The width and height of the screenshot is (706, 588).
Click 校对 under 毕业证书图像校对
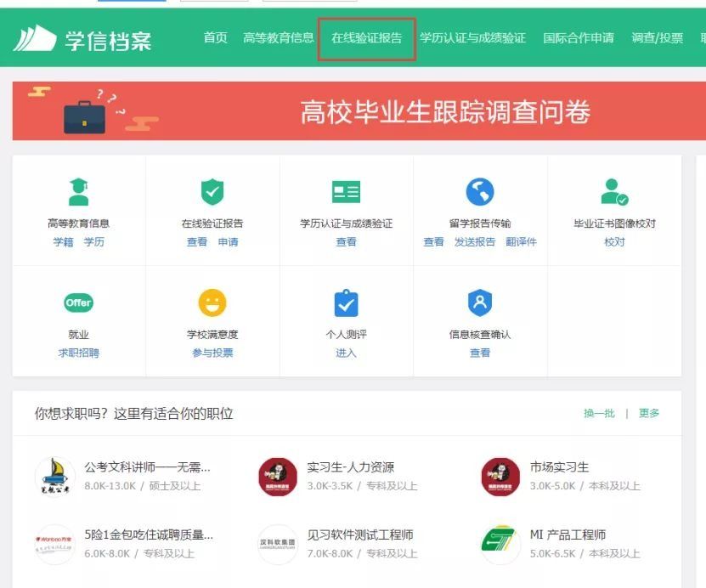pyautogui.click(x=614, y=242)
